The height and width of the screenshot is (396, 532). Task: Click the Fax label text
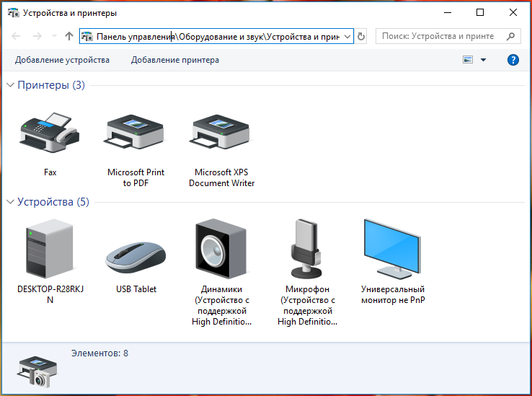click(50, 172)
